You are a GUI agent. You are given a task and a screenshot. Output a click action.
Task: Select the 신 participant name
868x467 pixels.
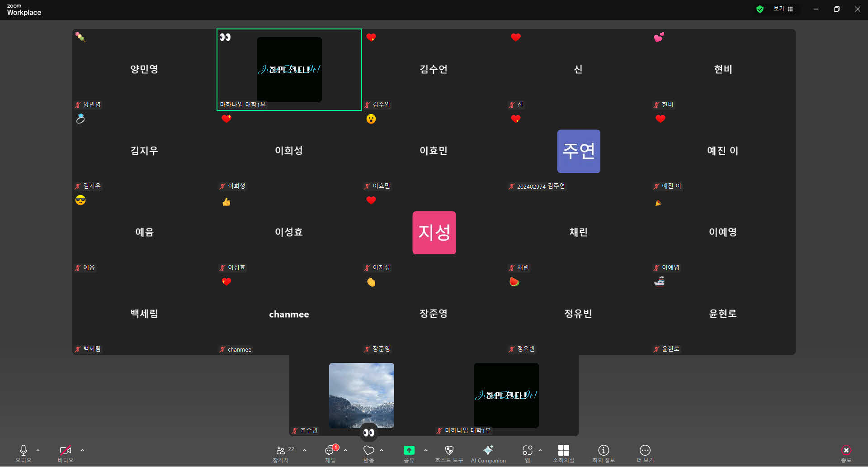[578, 69]
